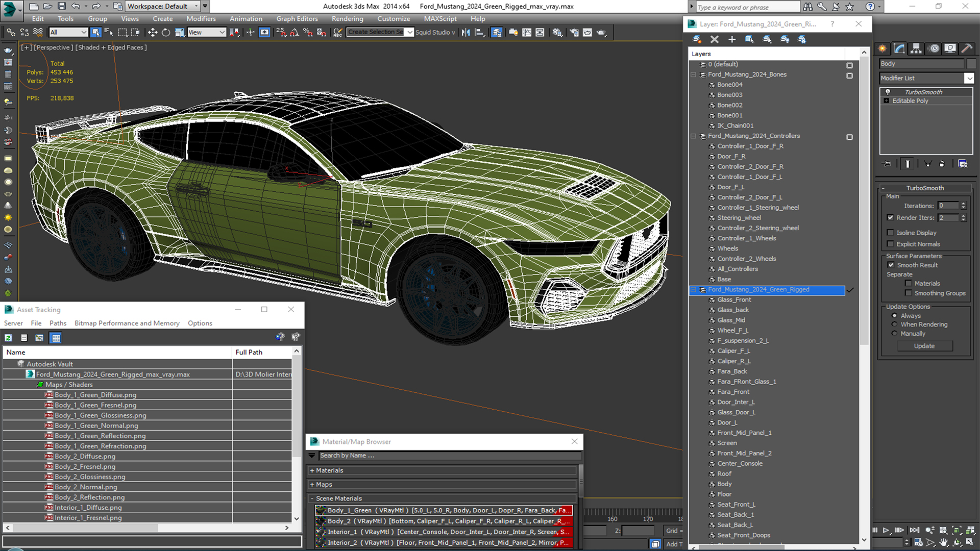Viewport: 980px width, 551px height.
Task: Open the Material Editor teapot-sphere icon
Action: [557, 32]
